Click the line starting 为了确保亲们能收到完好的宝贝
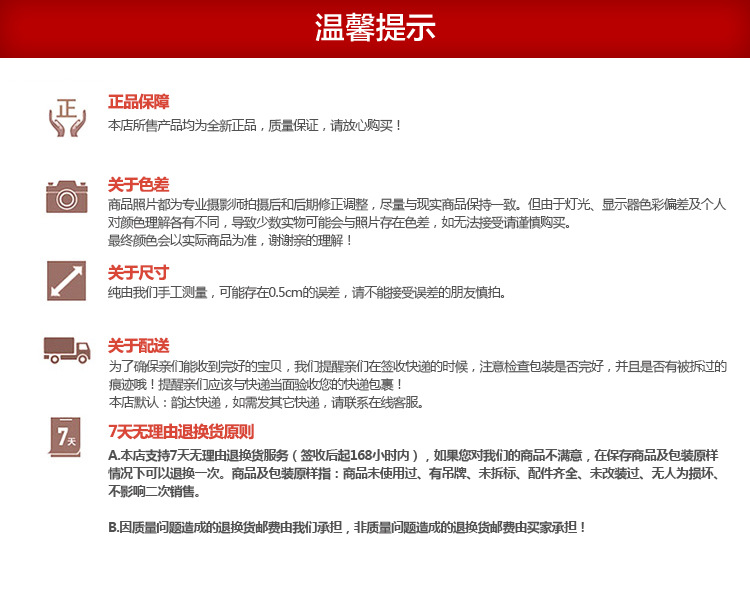Image resolution: width=750 pixels, height=602 pixels. [417, 367]
